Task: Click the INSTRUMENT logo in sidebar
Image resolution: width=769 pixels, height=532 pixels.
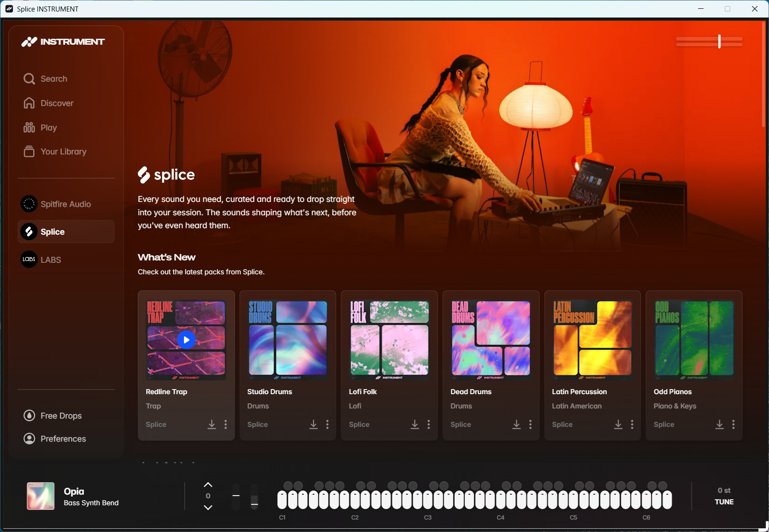Action: 63,42
